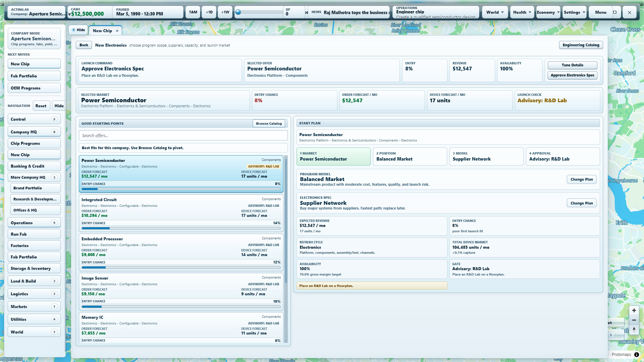Go to Banking & Credit in navigation
The width and height of the screenshot is (644, 362).
(34, 166)
